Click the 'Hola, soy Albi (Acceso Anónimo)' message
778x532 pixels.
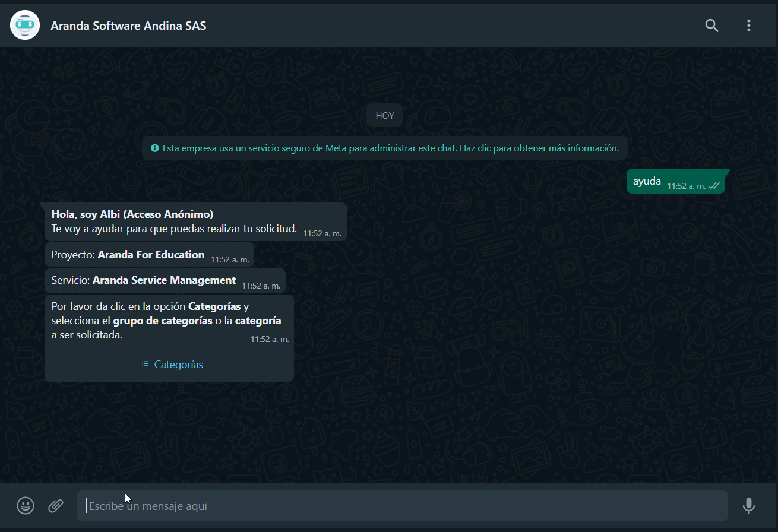click(x=195, y=221)
